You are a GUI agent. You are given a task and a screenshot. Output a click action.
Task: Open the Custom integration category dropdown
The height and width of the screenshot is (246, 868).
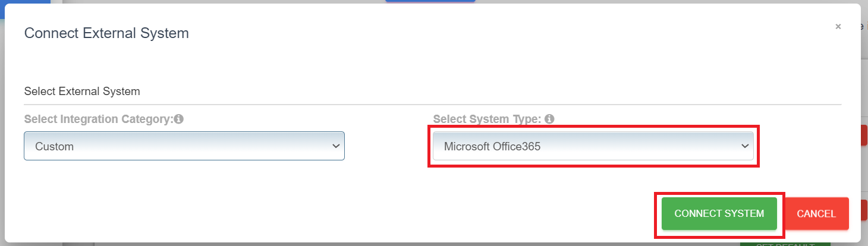pyautogui.click(x=184, y=146)
